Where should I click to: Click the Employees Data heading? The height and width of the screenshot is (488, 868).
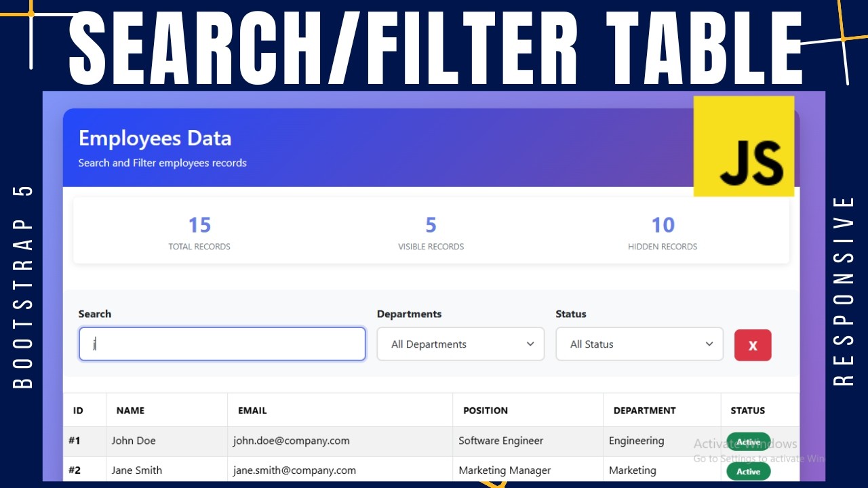[155, 138]
